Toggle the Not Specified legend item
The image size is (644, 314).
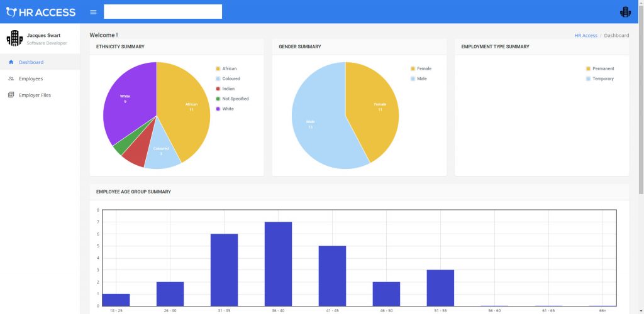(232, 99)
